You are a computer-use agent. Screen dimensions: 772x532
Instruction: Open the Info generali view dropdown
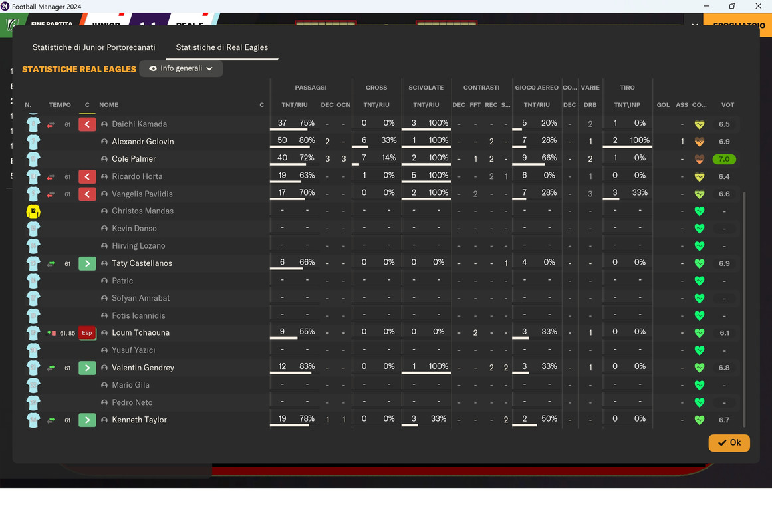click(181, 68)
